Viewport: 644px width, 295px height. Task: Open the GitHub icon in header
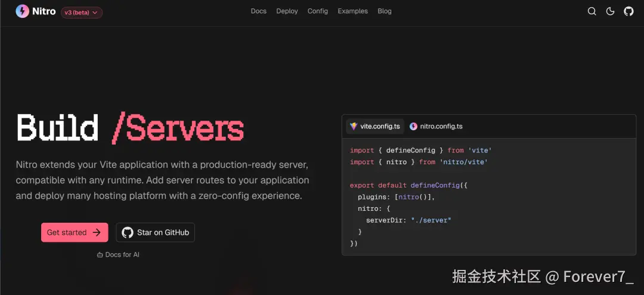coord(629,11)
